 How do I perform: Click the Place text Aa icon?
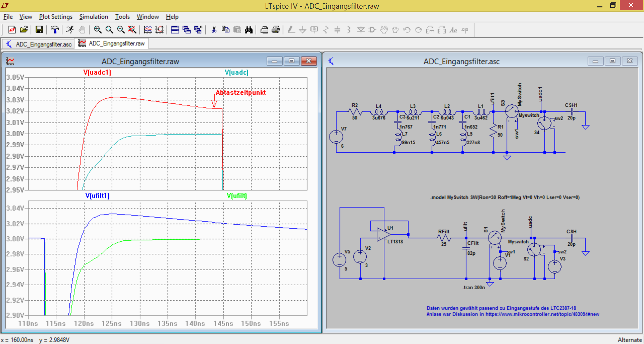453,30
